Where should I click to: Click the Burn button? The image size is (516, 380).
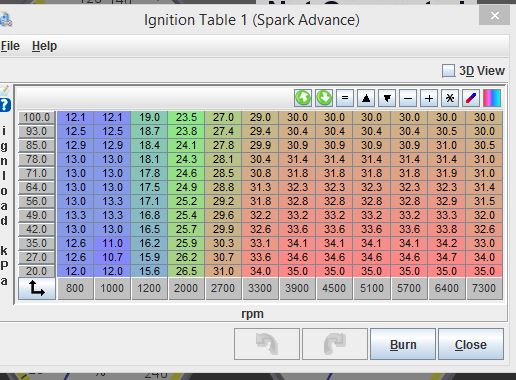(403, 344)
